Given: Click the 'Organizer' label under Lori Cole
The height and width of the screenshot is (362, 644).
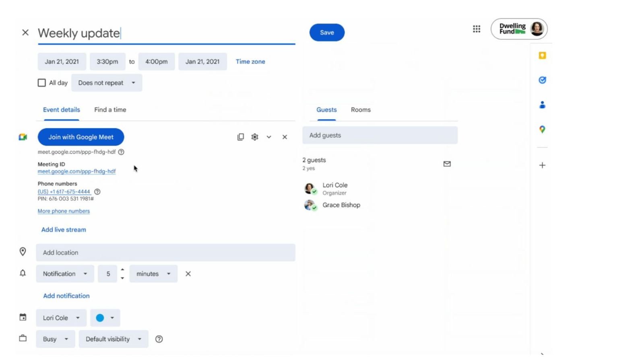Looking at the screenshot, I should 334,193.
